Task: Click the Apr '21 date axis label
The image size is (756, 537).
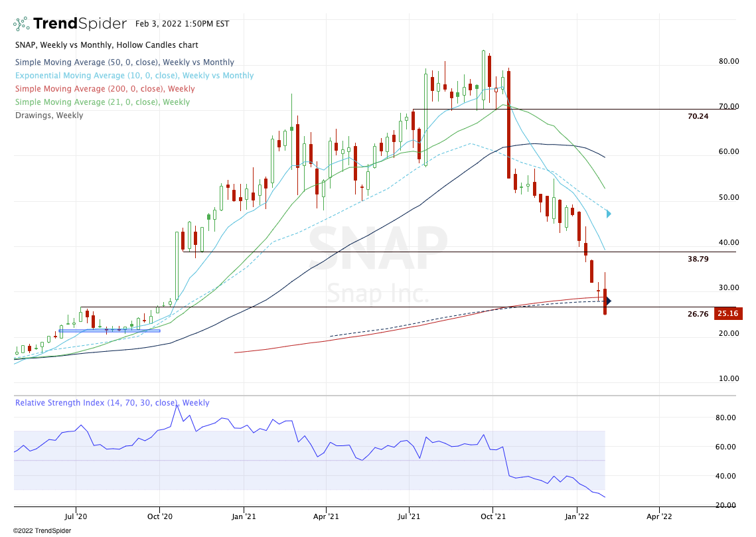Action: [326, 516]
